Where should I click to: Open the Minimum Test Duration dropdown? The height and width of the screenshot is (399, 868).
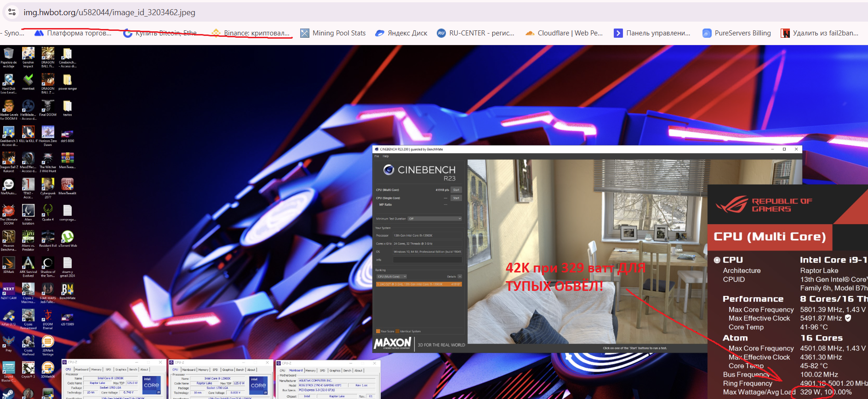434,219
